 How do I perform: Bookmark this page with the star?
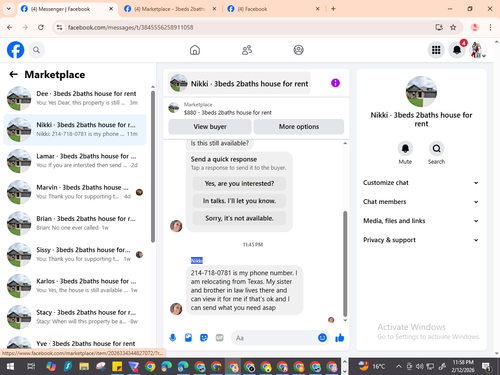click(x=453, y=27)
